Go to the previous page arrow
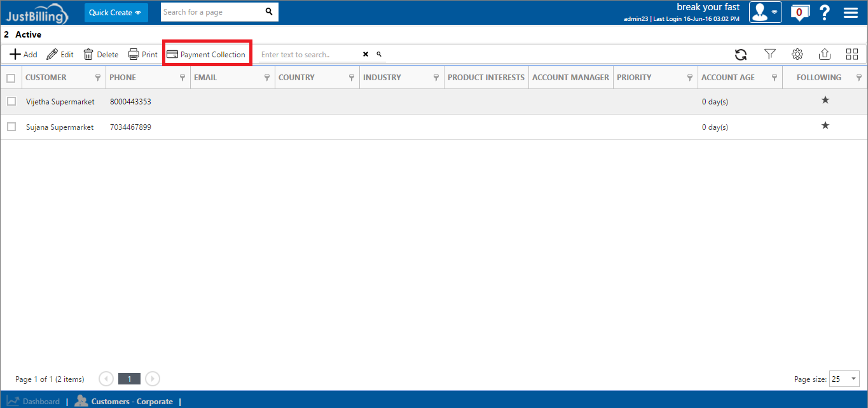This screenshot has width=868, height=408. pos(106,379)
